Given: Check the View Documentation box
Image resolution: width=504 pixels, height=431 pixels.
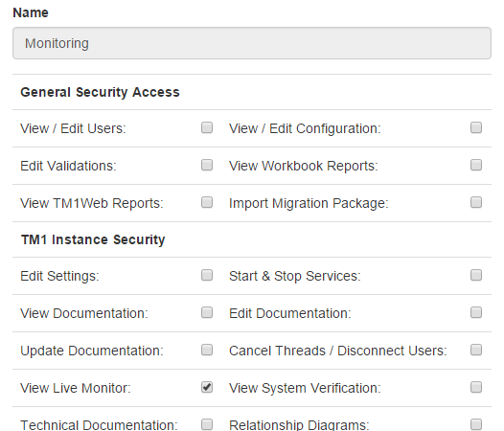Looking at the screenshot, I should [x=207, y=312].
